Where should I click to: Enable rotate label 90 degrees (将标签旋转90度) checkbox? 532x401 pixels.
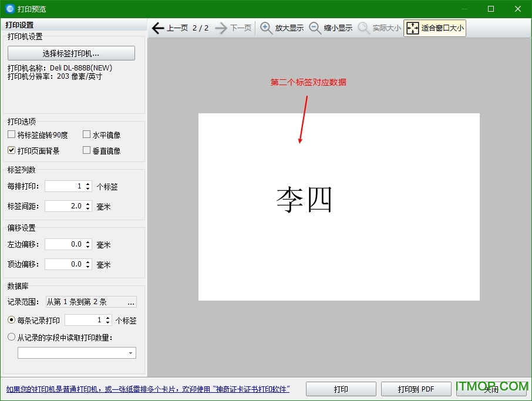12,135
